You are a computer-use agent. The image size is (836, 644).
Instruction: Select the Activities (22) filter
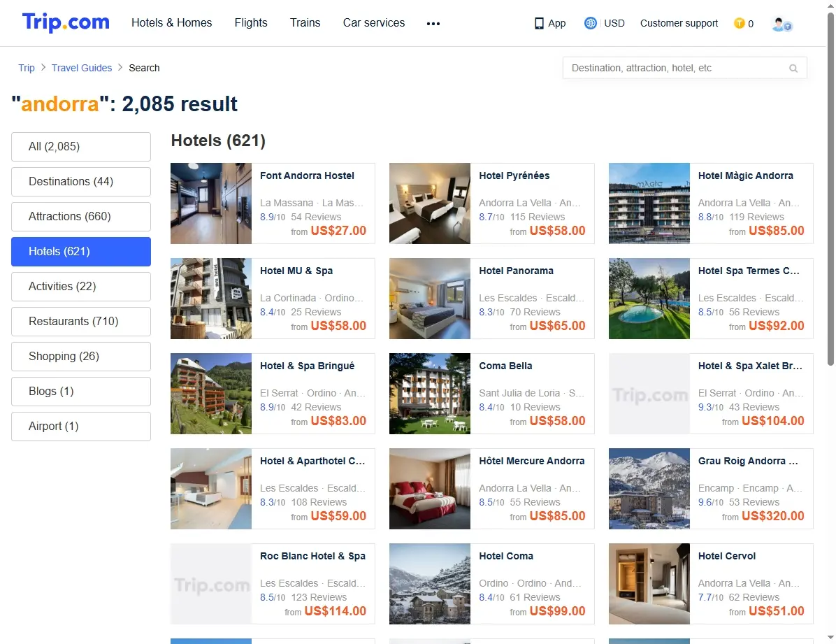(81, 286)
